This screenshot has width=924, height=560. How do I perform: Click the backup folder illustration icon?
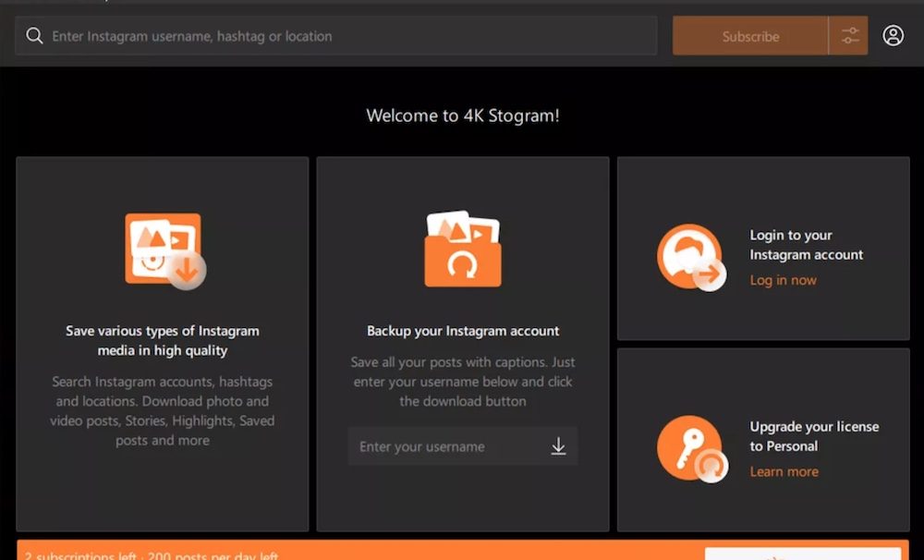(463, 249)
